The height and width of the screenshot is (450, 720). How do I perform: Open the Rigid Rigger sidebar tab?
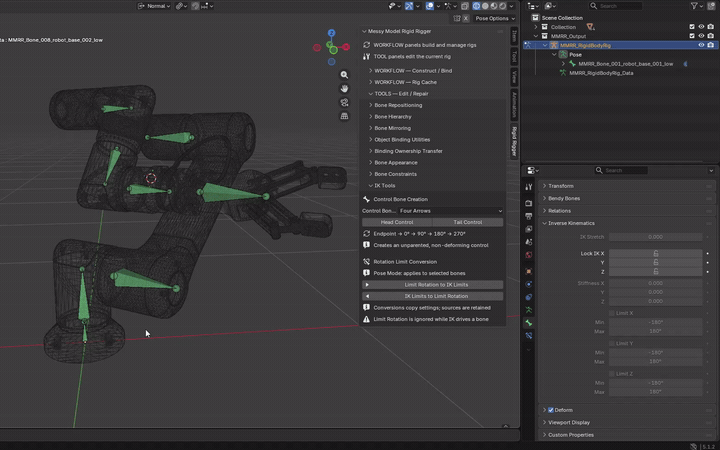coord(514,141)
